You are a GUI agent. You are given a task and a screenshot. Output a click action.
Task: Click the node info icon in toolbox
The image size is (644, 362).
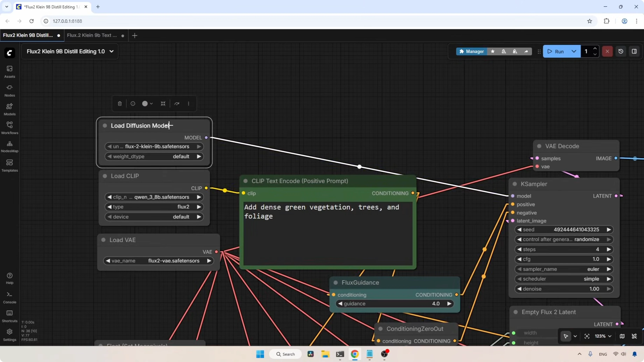coord(133,104)
